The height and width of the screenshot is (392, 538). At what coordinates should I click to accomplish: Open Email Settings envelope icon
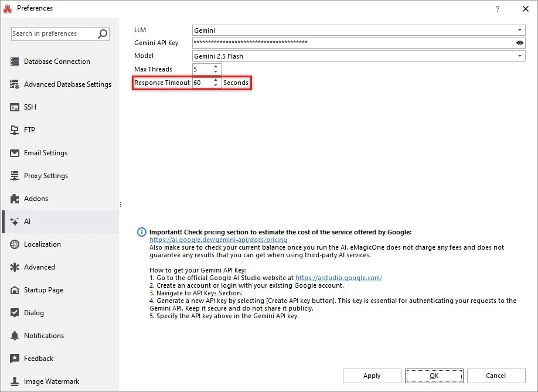(14, 153)
